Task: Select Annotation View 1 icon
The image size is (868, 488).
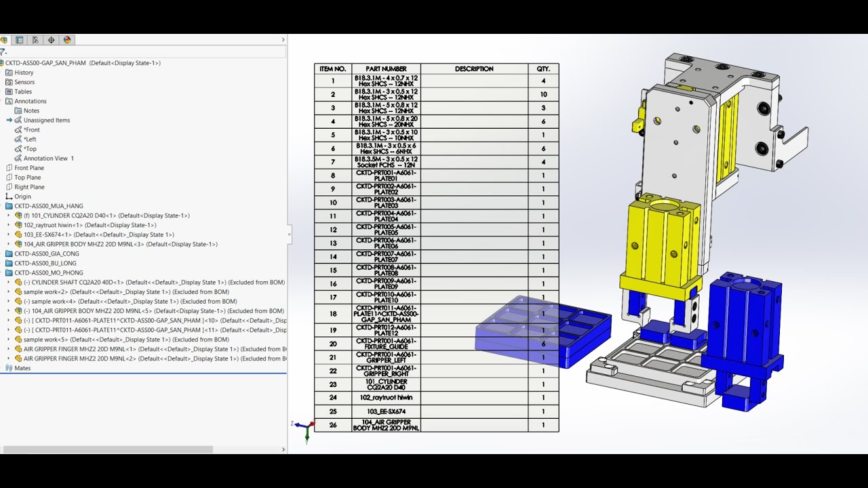Action: 18,158
